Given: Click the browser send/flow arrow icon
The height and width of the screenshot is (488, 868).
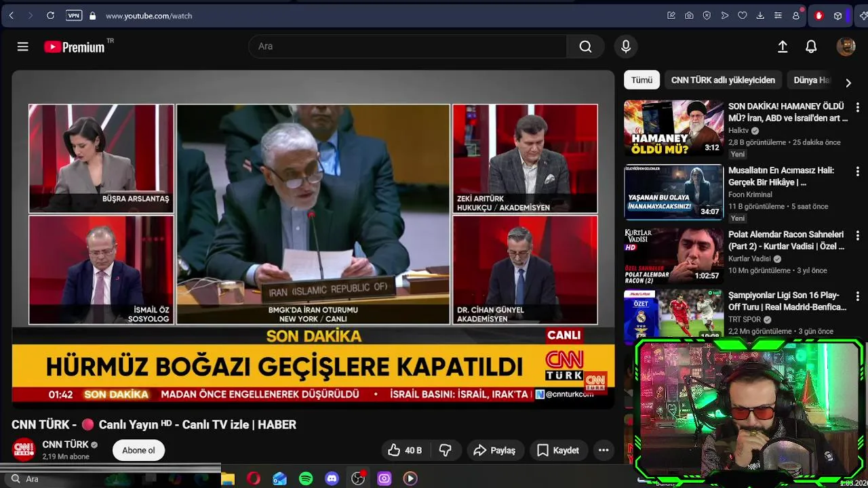Looking at the screenshot, I should (725, 16).
